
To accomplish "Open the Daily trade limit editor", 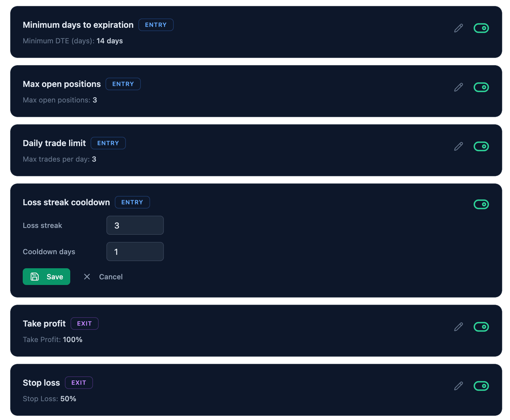I will coord(458,146).
